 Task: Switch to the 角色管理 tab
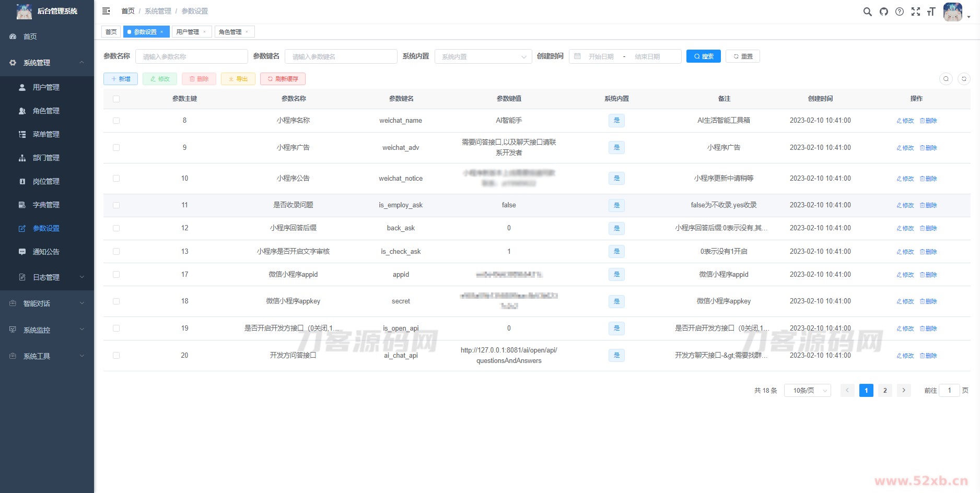(230, 32)
